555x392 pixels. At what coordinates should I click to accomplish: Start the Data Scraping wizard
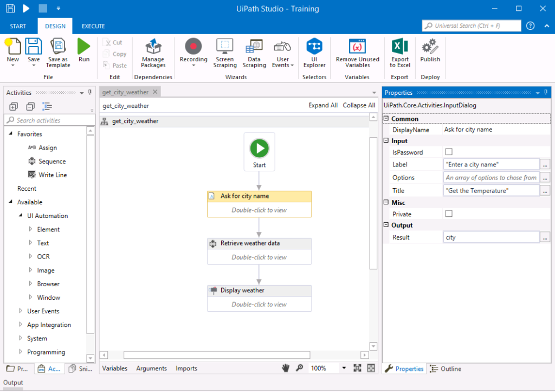coord(254,52)
